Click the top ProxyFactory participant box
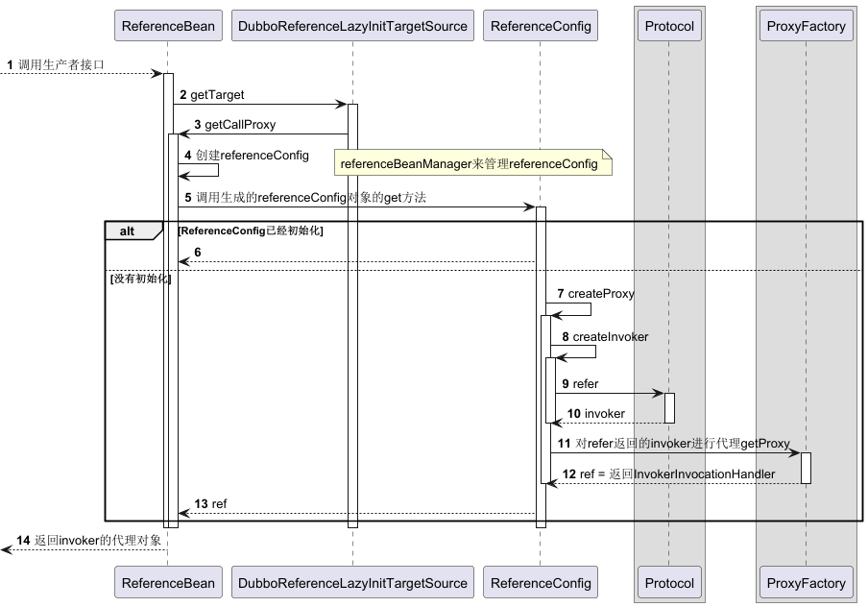Screen dimensions: 868x607 pos(806,26)
